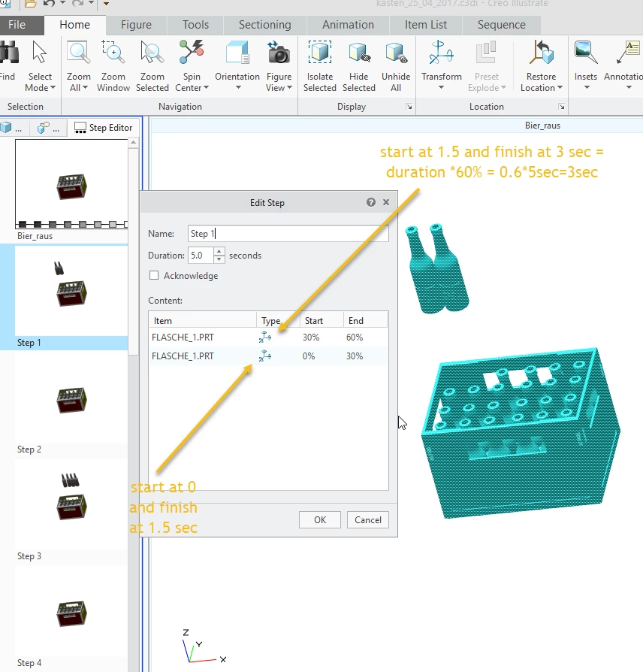Screen dimensions: 643x672
Task: Click the step Name input field
Action: coord(288,234)
